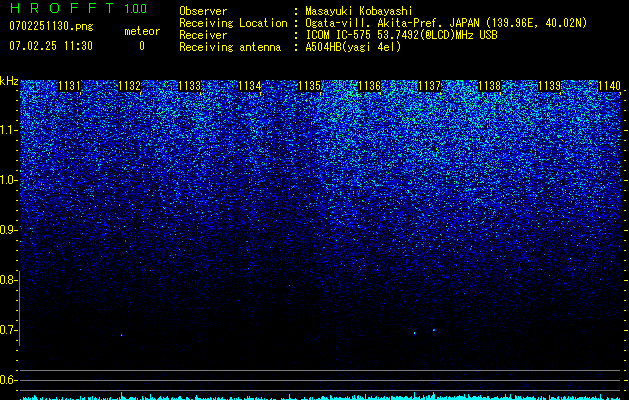Click the bright echo dot near 1132

(122, 335)
